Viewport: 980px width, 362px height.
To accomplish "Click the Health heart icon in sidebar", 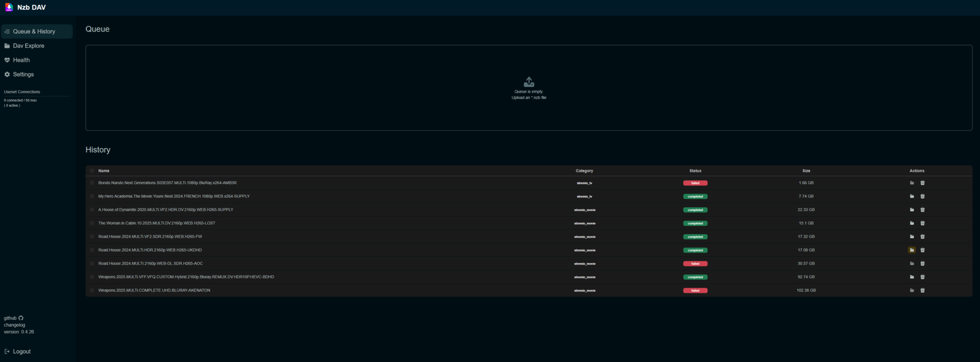I will coord(7,60).
